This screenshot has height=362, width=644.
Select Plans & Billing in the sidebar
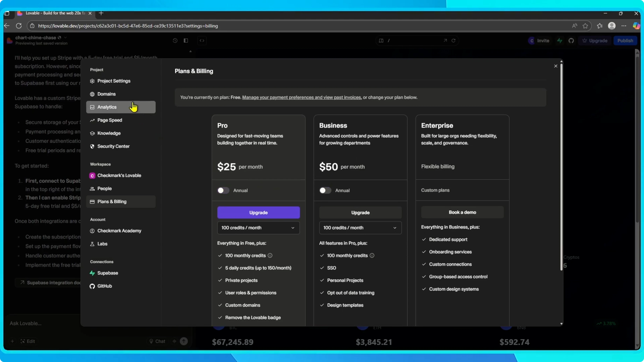(x=121, y=202)
